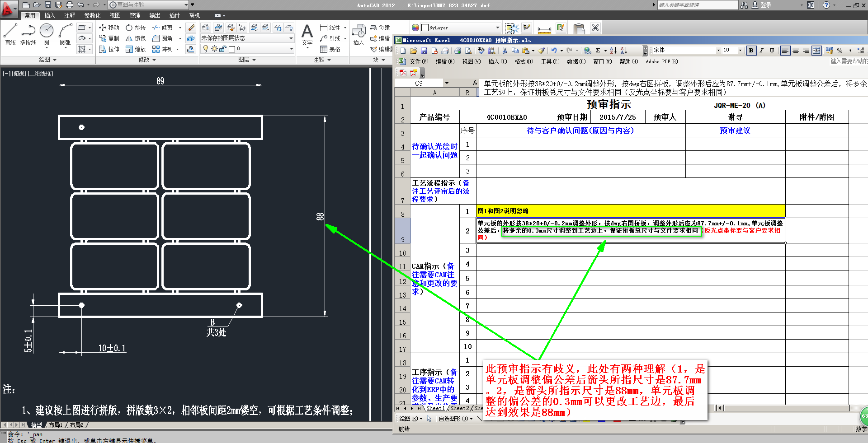Image resolution: width=868 pixels, height=443 pixels.
Task: Click Excel Sort Ascending icon
Action: point(613,51)
